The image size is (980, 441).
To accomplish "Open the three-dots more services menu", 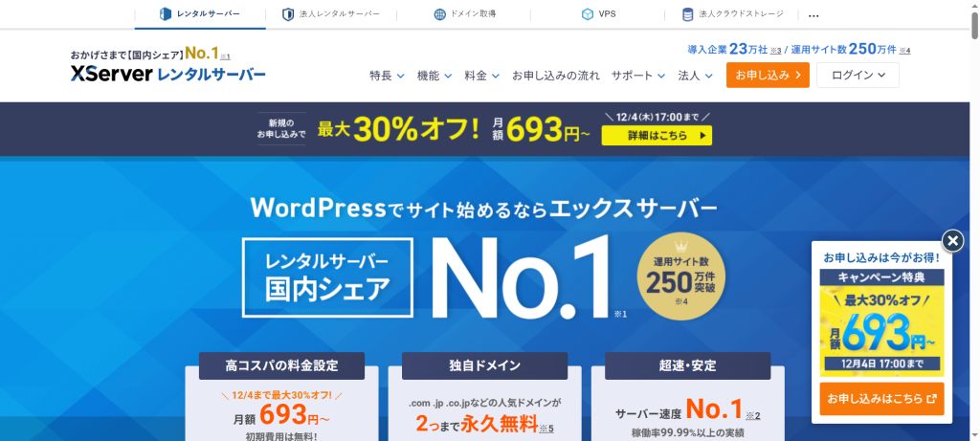I will click(x=813, y=15).
